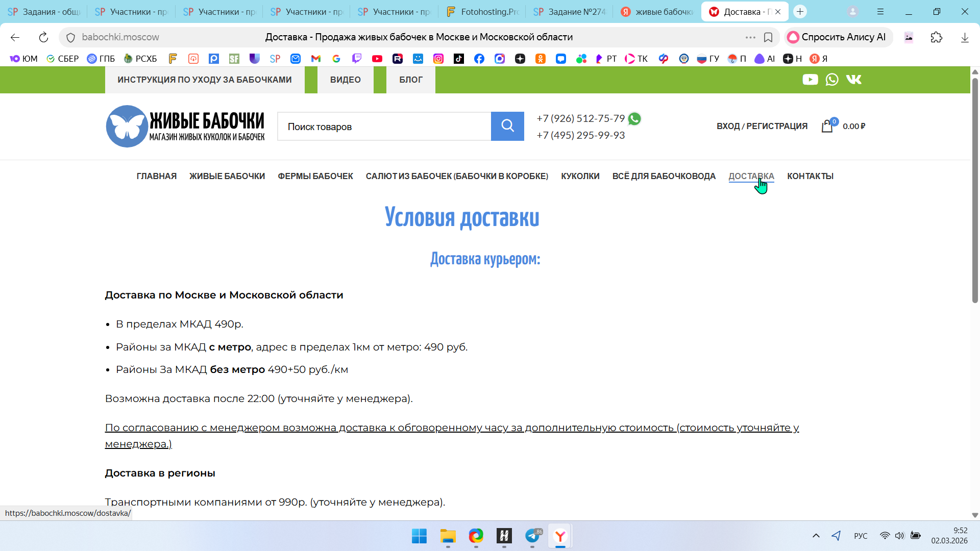Open Telegram from the Windows taskbar
This screenshot has height=551, width=980.
[532, 536]
